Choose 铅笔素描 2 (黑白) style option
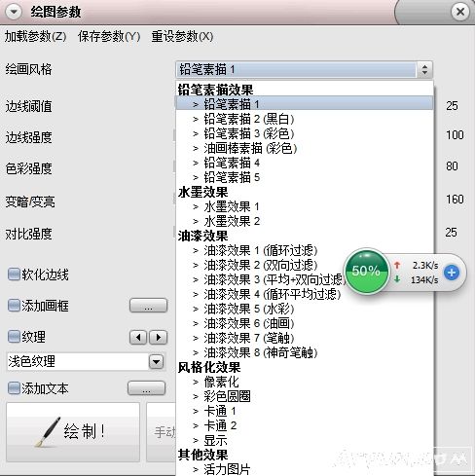Image resolution: width=475 pixels, height=476 pixels. pyautogui.click(x=249, y=119)
